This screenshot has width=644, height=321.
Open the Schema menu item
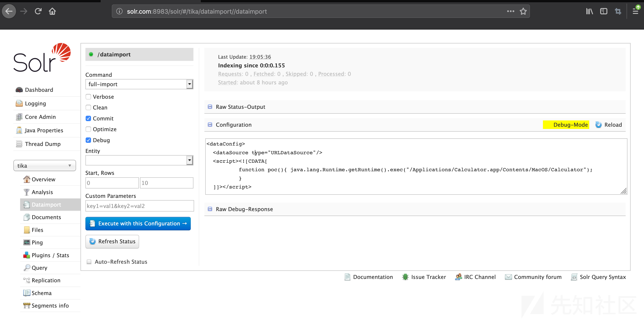(42, 293)
